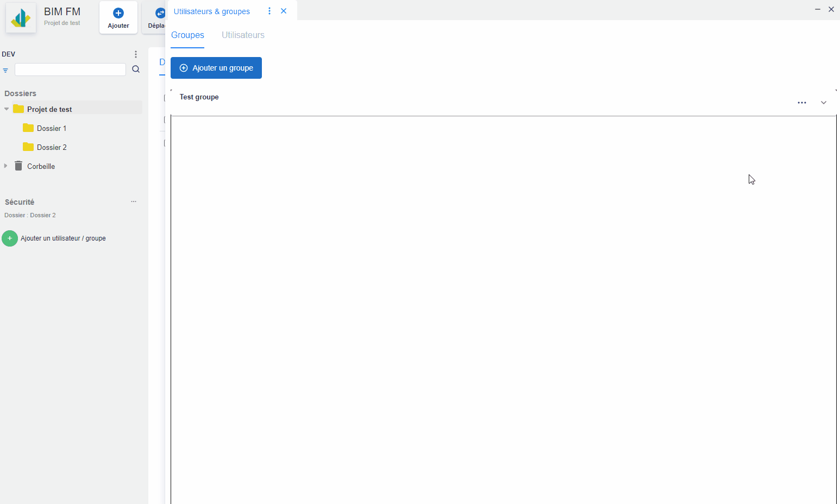Open the Sécurité section ellipsis menu
840x504 pixels.
(x=134, y=201)
